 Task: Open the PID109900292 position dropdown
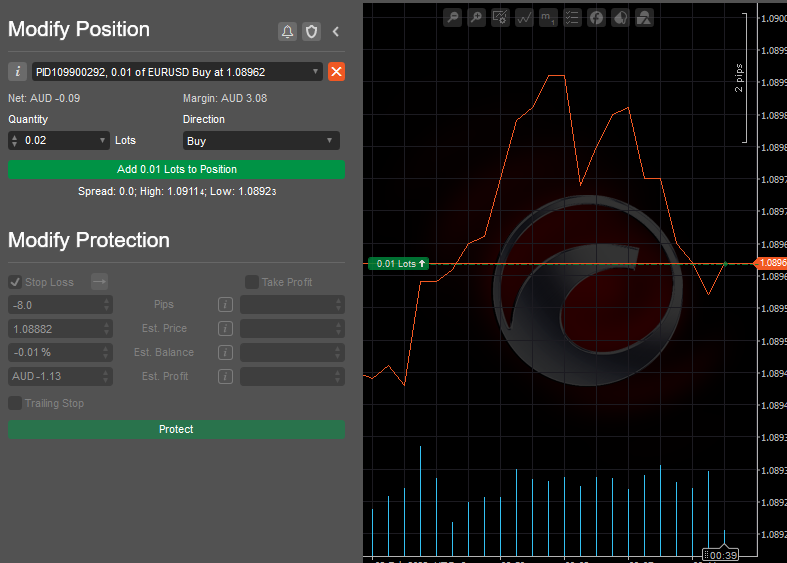(177, 72)
